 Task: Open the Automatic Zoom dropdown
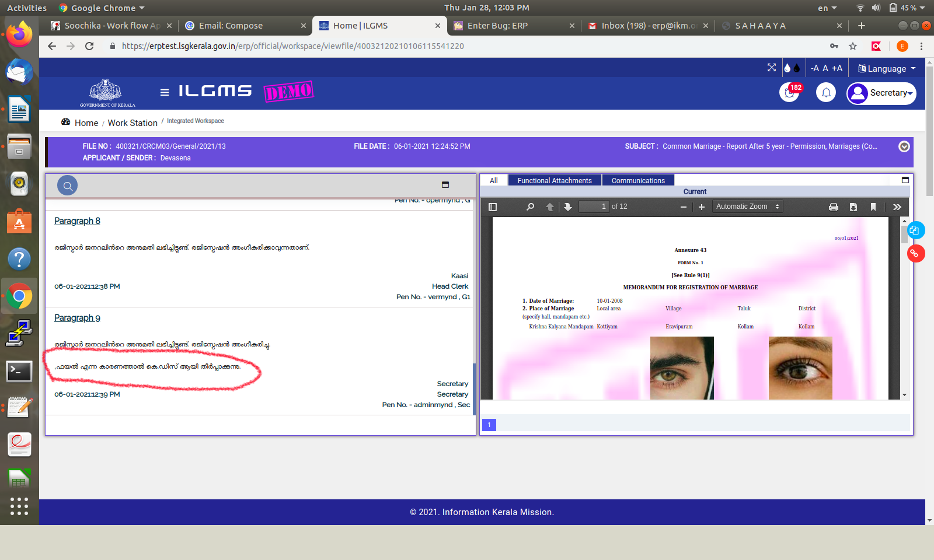[747, 206]
